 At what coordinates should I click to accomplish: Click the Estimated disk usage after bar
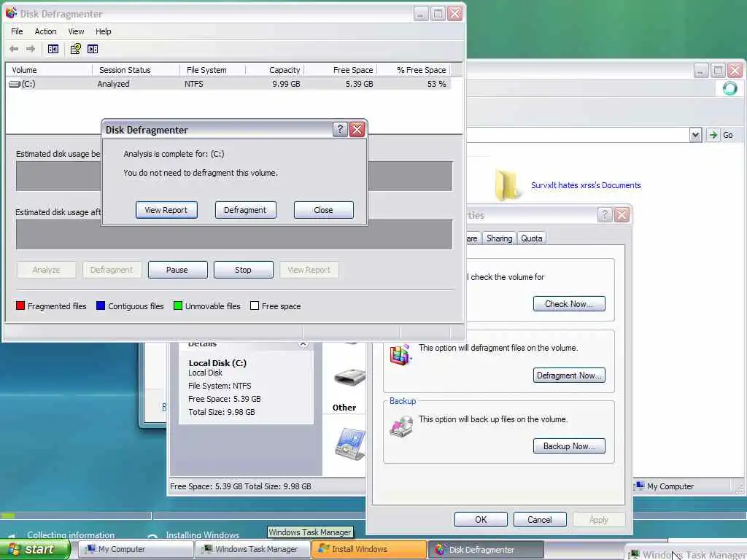pos(234,234)
